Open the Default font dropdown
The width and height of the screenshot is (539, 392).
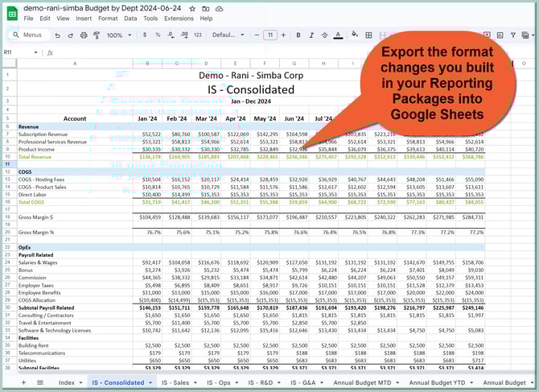click(x=228, y=35)
